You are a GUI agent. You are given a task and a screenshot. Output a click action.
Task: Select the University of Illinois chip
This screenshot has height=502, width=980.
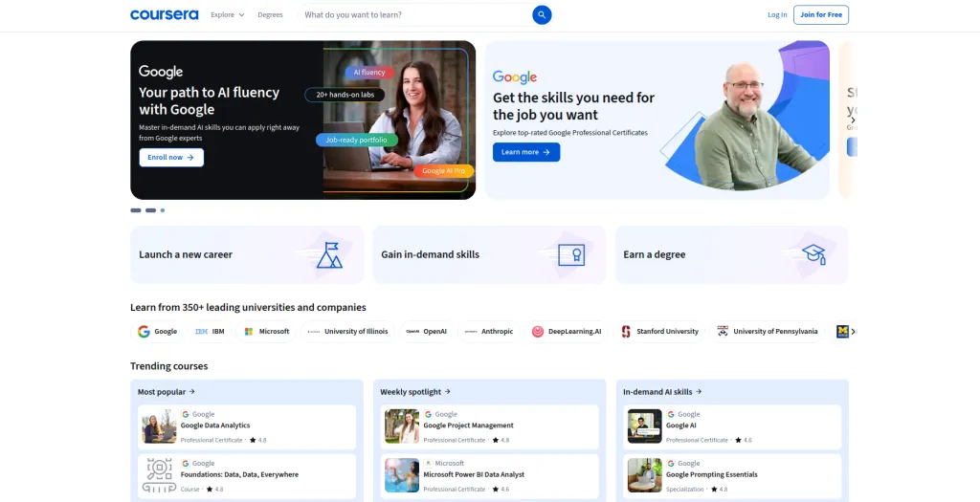click(347, 332)
